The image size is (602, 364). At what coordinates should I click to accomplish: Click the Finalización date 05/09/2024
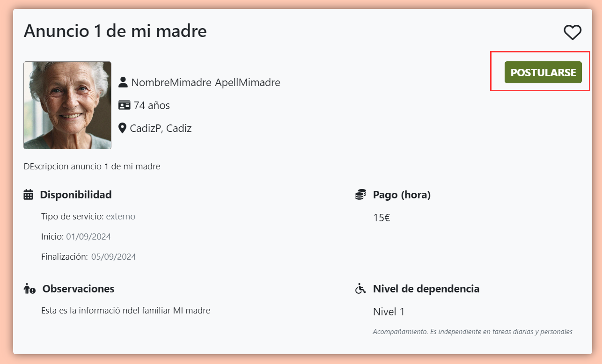click(114, 257)
